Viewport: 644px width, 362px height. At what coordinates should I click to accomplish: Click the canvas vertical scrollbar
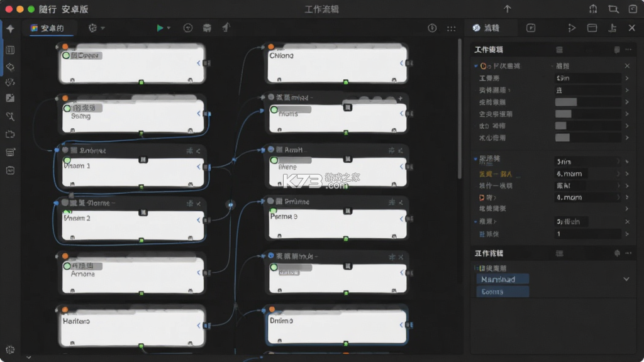click(460, 108)
